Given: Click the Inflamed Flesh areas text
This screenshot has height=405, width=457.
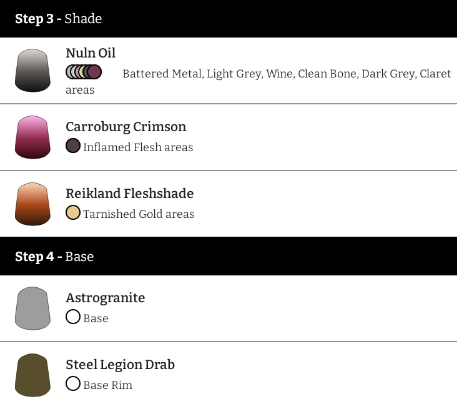Looking at the screenshot, I should pos(138,147).
